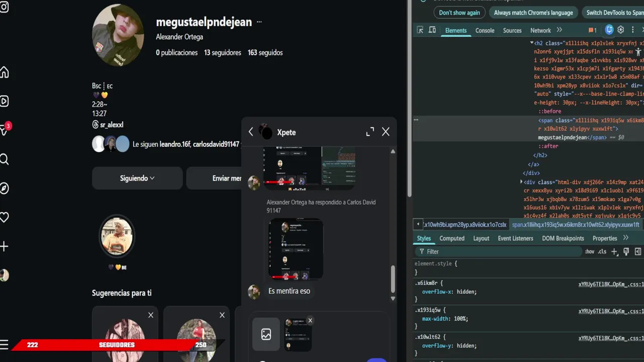Open the profile picture of megustaelpndejean

click(118, 35)
